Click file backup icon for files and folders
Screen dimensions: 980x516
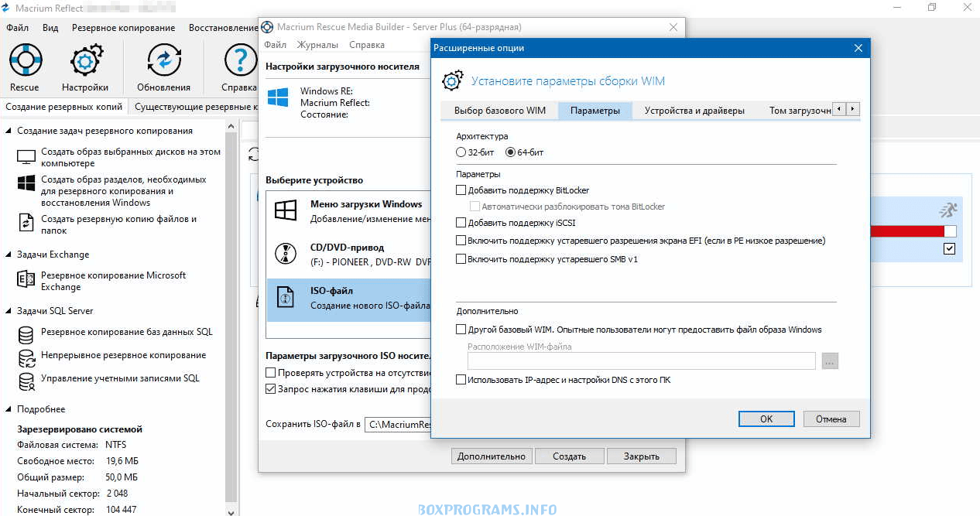click(26, 223)
